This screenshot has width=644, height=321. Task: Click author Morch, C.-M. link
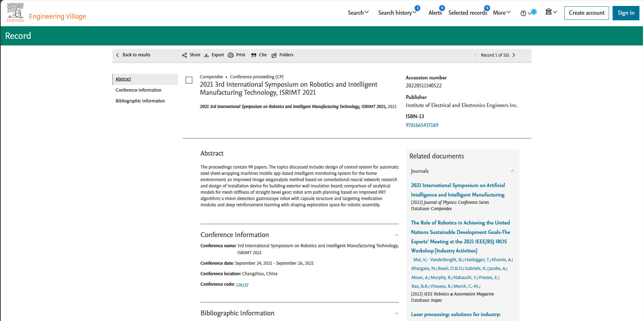click(467, 286)
